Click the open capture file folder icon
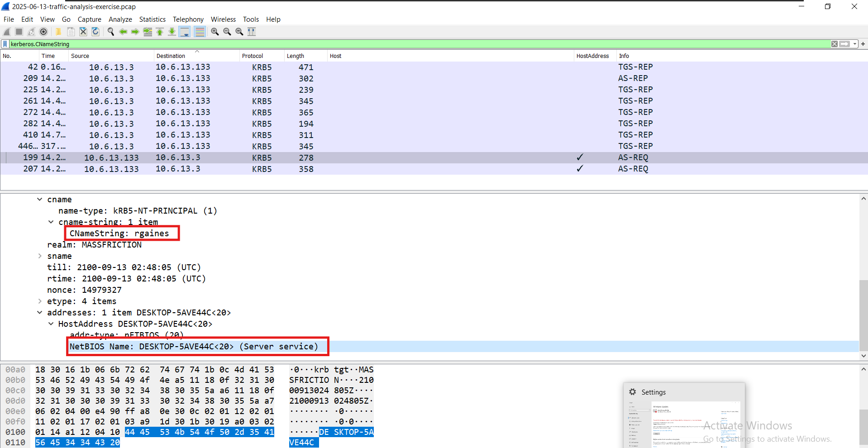 point(58,32)
